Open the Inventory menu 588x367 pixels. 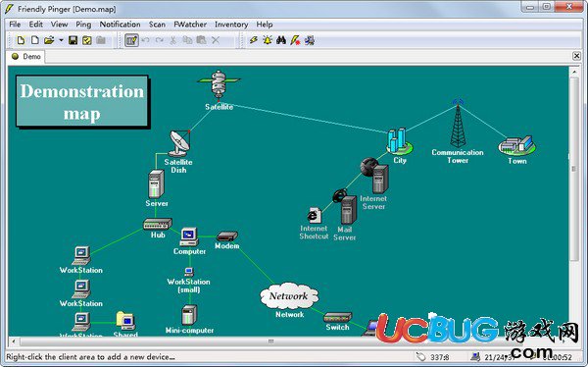[x=231, y=25]
